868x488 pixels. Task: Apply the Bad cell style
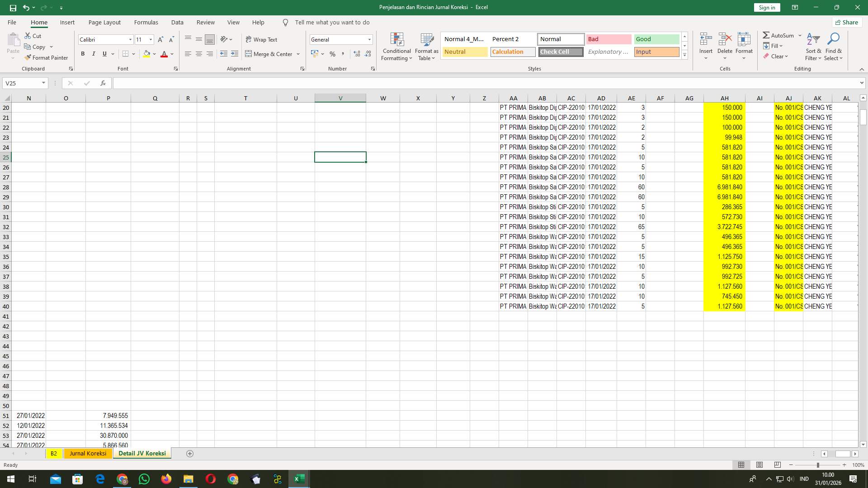(609, 39)
